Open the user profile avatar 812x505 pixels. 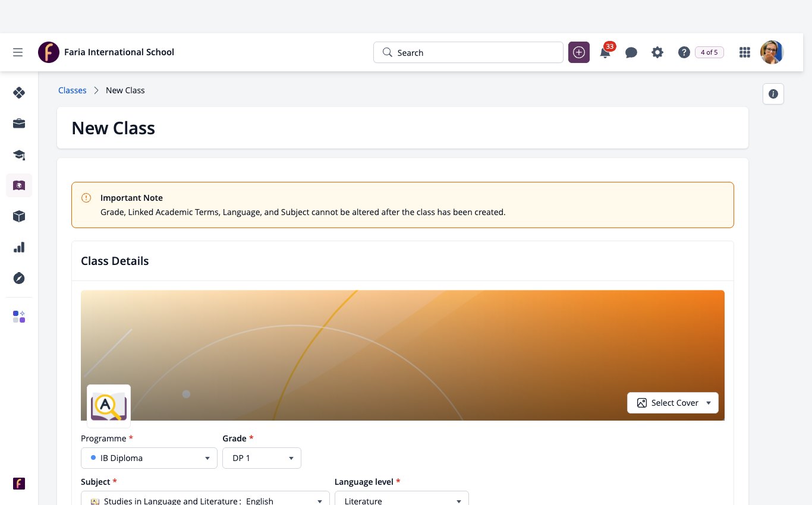point(772,52)
